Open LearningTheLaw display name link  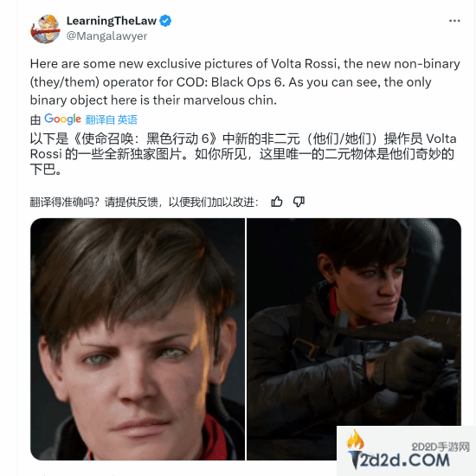pyautogui.click(x=112, y=21)
